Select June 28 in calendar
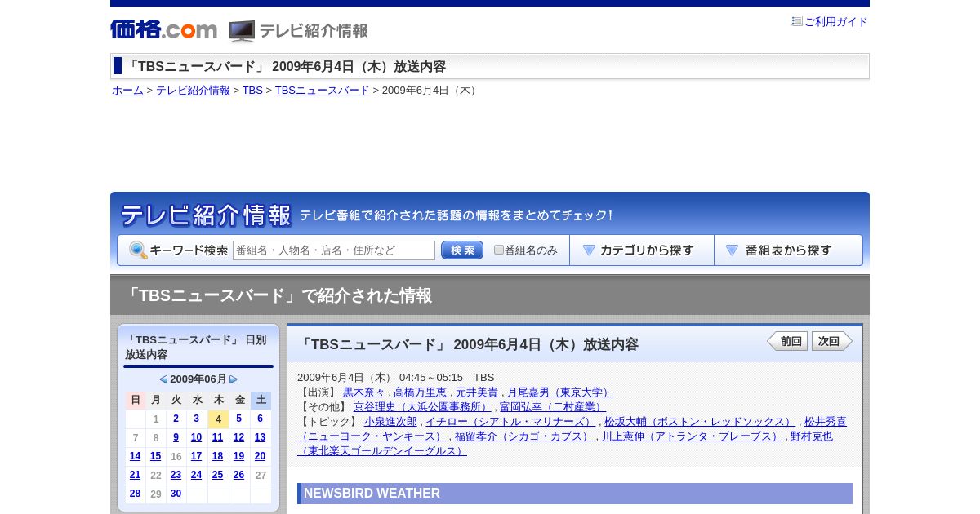 tap(135, 494)
